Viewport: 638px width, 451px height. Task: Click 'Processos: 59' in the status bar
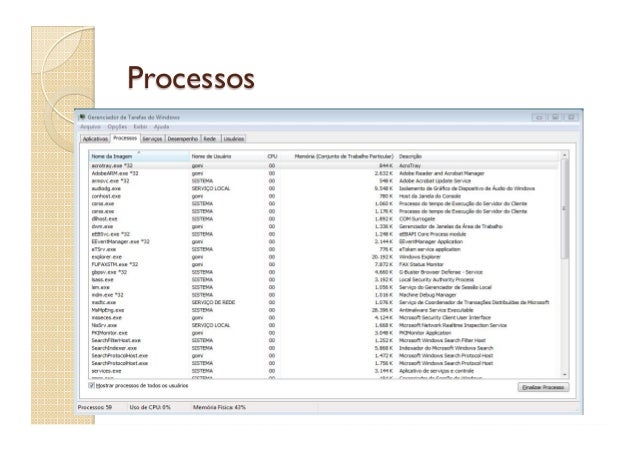95,407
